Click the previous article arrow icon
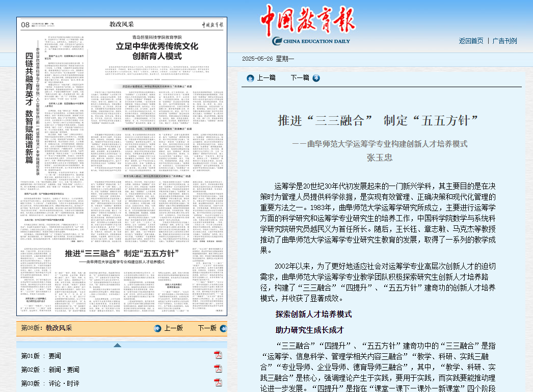Screen dimensions: 533x392 coord(250,78)
